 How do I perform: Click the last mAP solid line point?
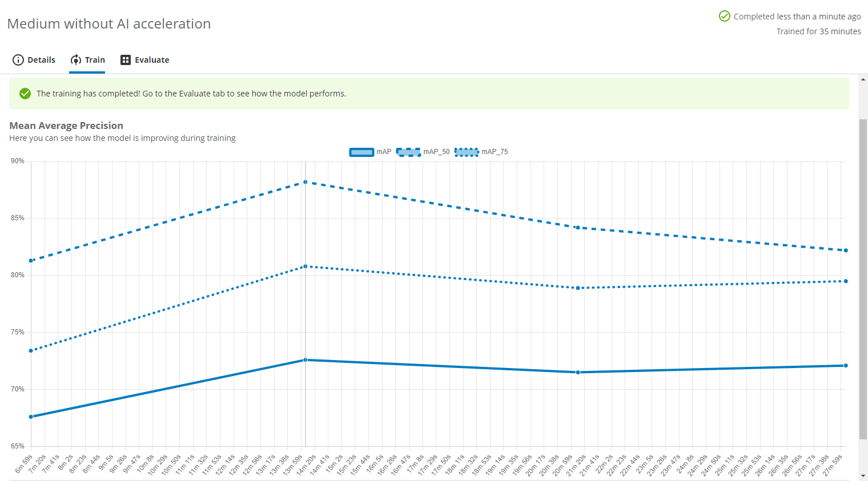tap(846, 365)
